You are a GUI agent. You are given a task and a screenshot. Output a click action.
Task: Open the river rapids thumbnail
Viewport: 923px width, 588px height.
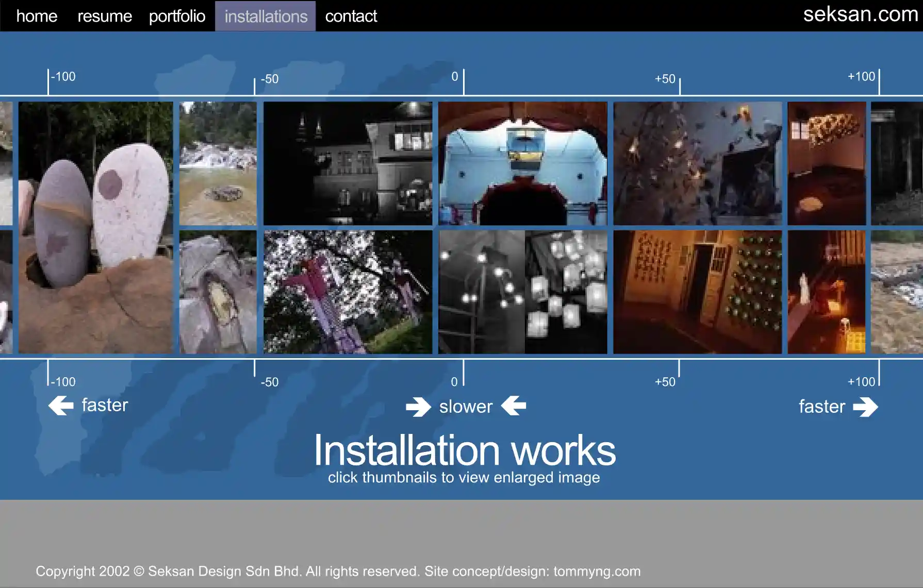[218, 163]
